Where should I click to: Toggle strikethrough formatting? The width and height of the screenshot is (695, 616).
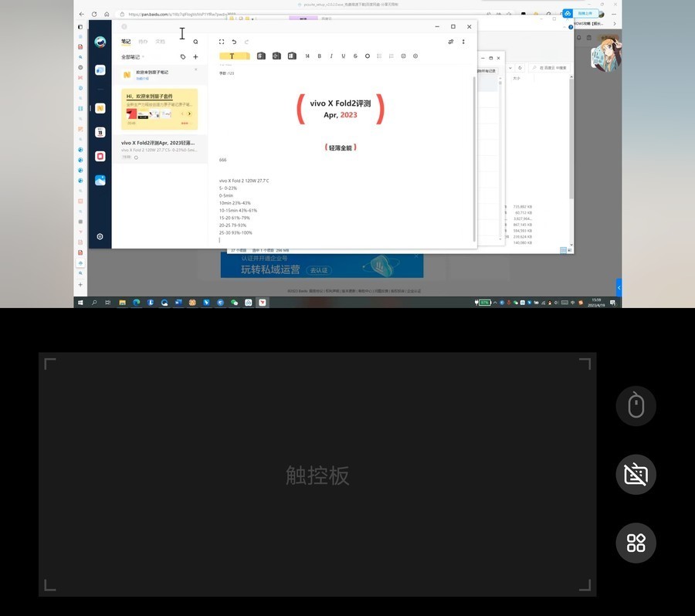[355, 56]
